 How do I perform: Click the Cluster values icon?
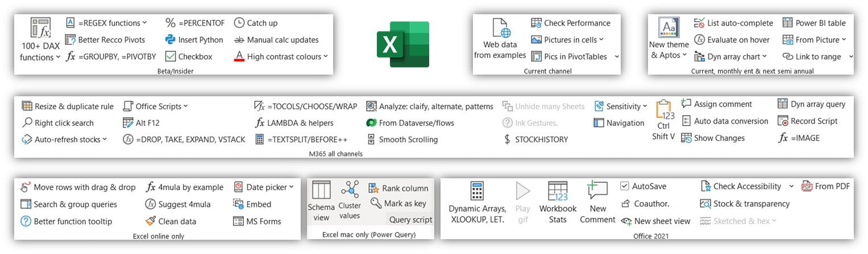[x=350, y=190]
